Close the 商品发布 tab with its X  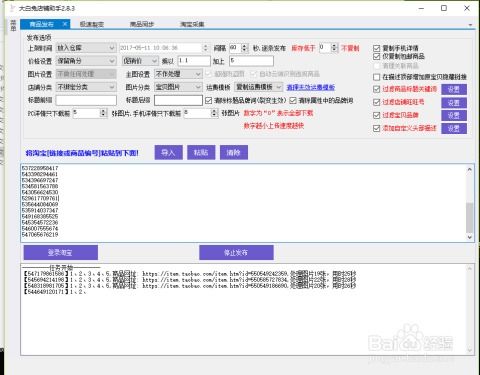point(65,24)
